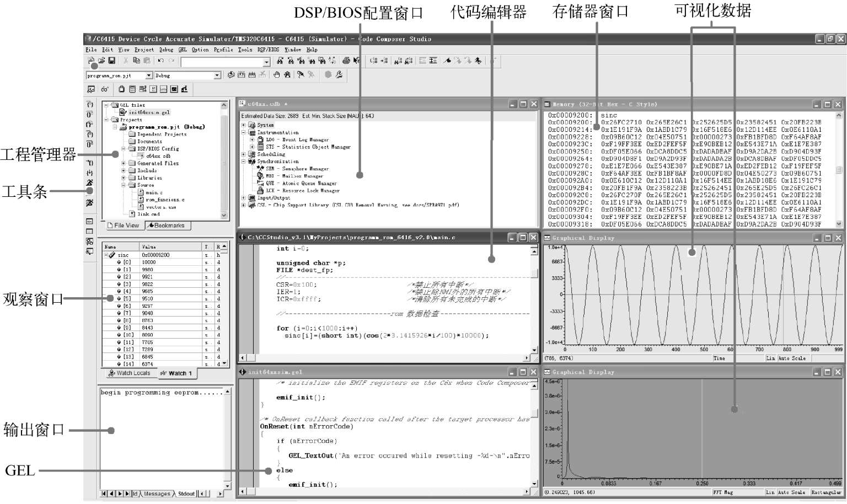Click the Memory window vertical scrollbar

839,170
